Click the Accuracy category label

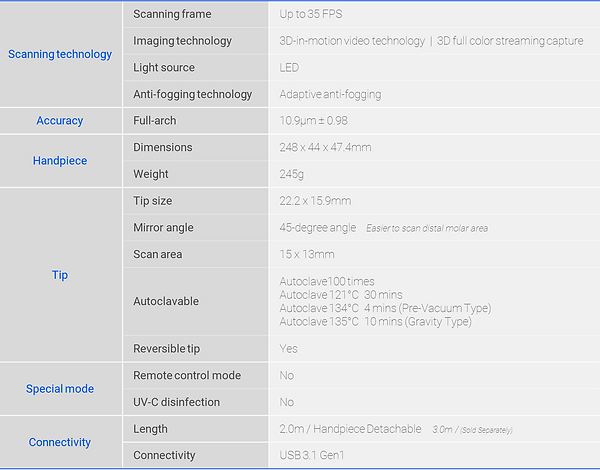point(60,121)
